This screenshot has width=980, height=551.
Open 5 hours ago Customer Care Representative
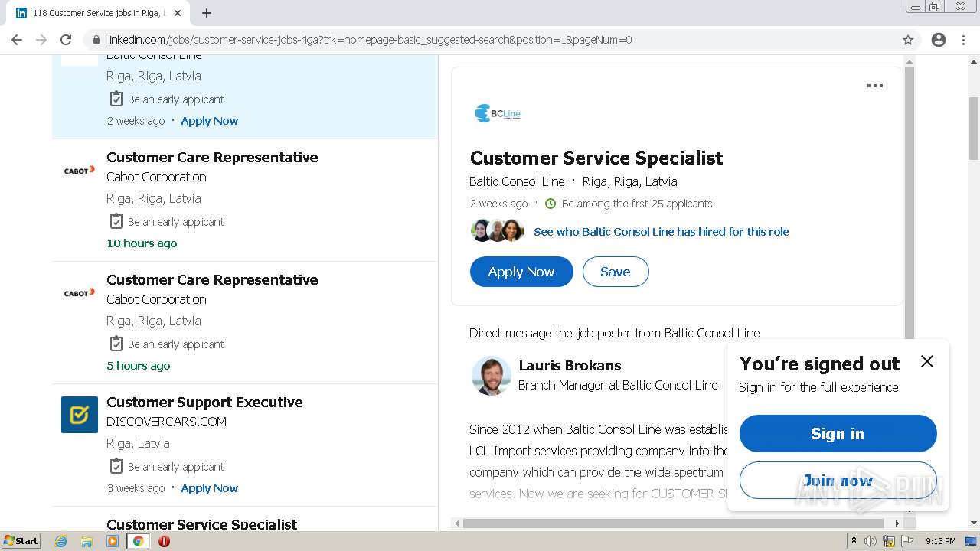[x=212, y=279]
